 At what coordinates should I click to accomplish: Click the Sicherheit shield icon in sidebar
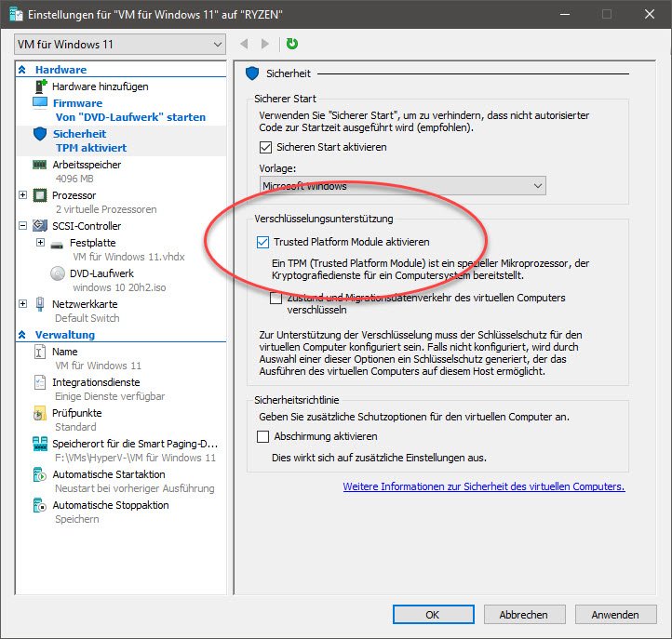click(x=40, y=134)
